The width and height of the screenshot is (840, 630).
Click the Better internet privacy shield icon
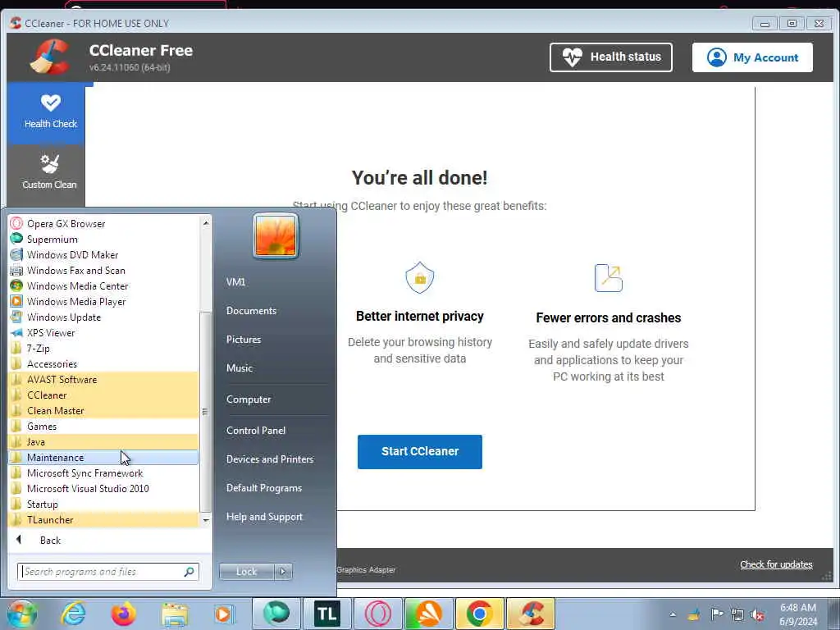coord(419,277)
